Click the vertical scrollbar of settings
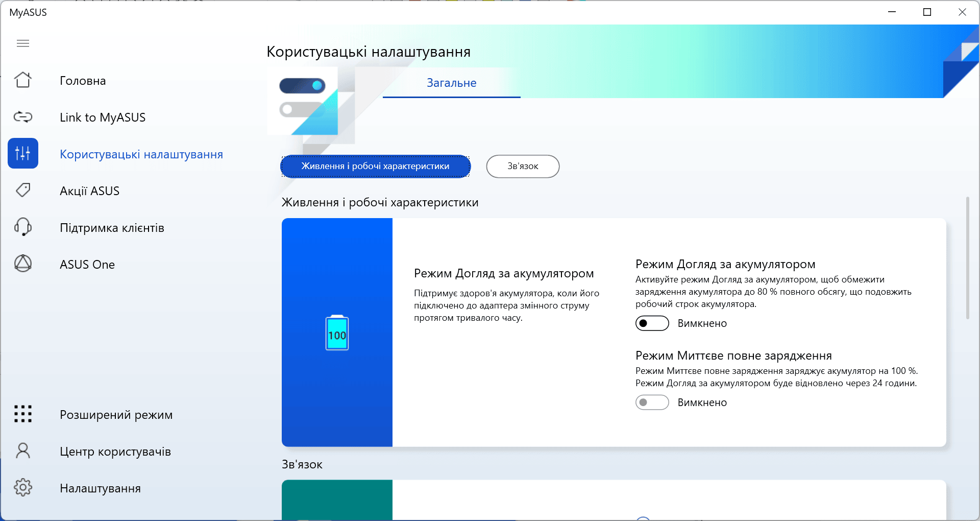980x521 pixels. [x=967, y=258]
